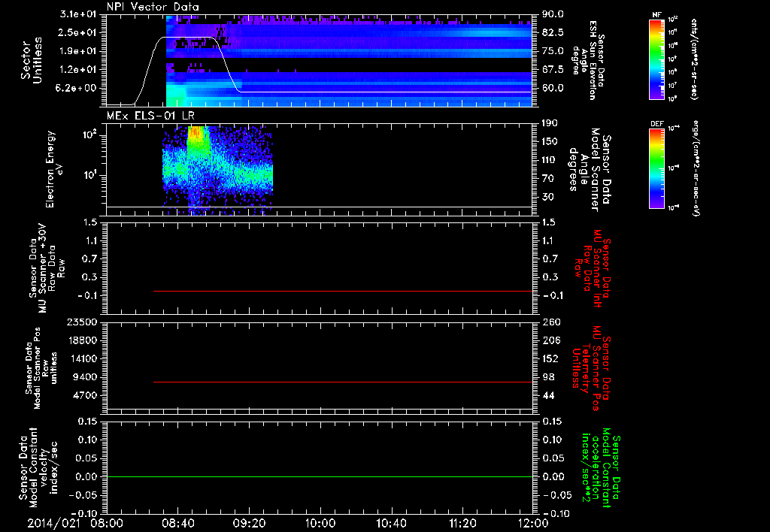770x532 pixels.
Task: Click the "150" scanner angle tick
Action: (550, 141)
